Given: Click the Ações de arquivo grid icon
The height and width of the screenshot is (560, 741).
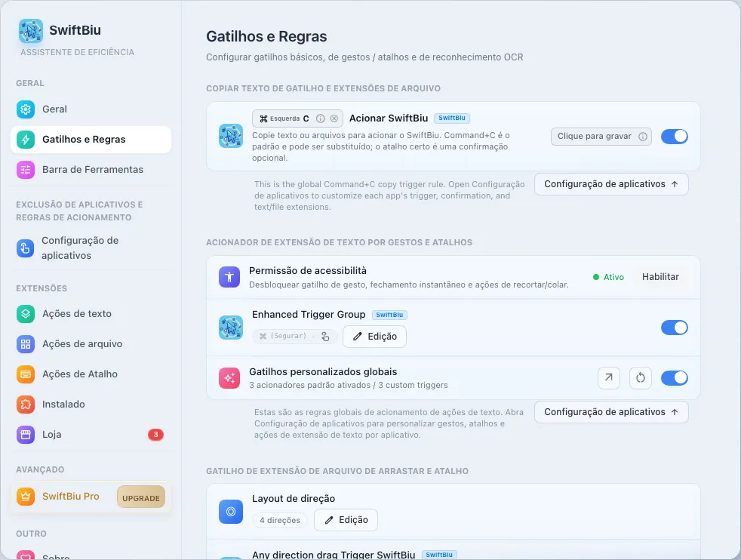Looking at the screenshot, I should pyautogui.click(x=26, y=344).
